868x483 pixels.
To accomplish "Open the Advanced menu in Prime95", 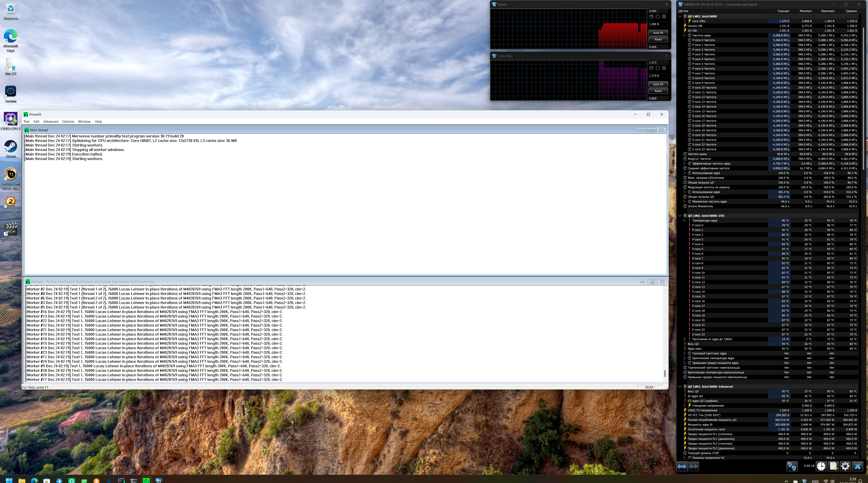I will pyautogui.click(x=51, y=122).
